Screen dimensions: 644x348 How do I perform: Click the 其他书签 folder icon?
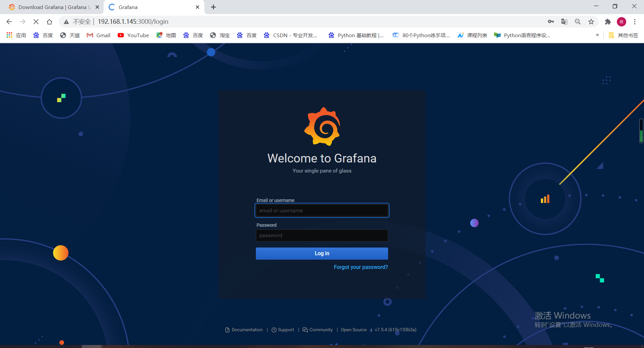[611, 35]
